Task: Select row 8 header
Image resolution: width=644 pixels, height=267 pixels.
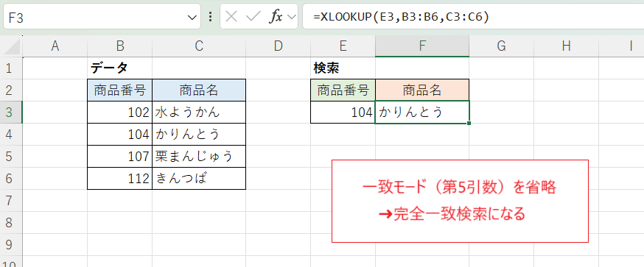Action: coord(11,223)
